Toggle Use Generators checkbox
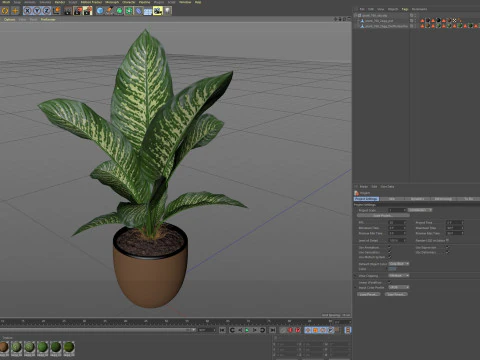The height and width of the screenshot is (360, 480). [x=389, y=252]
